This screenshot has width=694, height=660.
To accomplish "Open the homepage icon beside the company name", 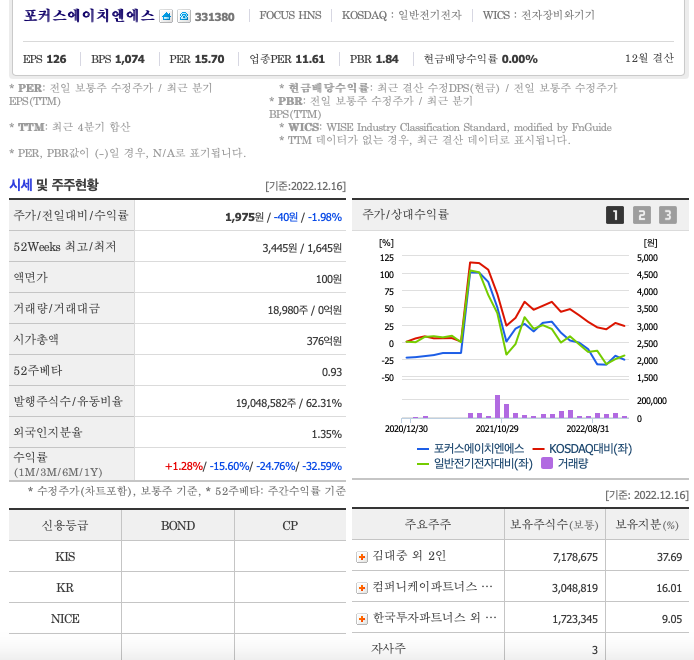I will tap(166, 16).
